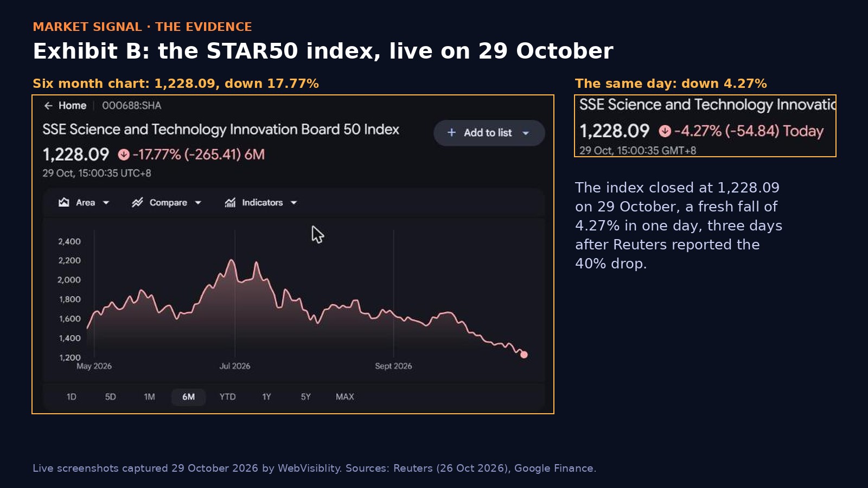Click the Add to list button

pos(489,133)
